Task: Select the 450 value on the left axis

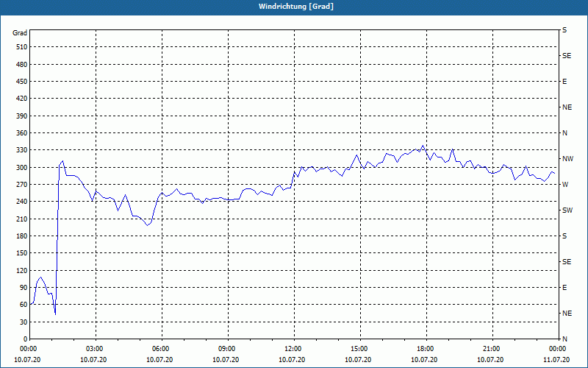Action: pos(22,82)
